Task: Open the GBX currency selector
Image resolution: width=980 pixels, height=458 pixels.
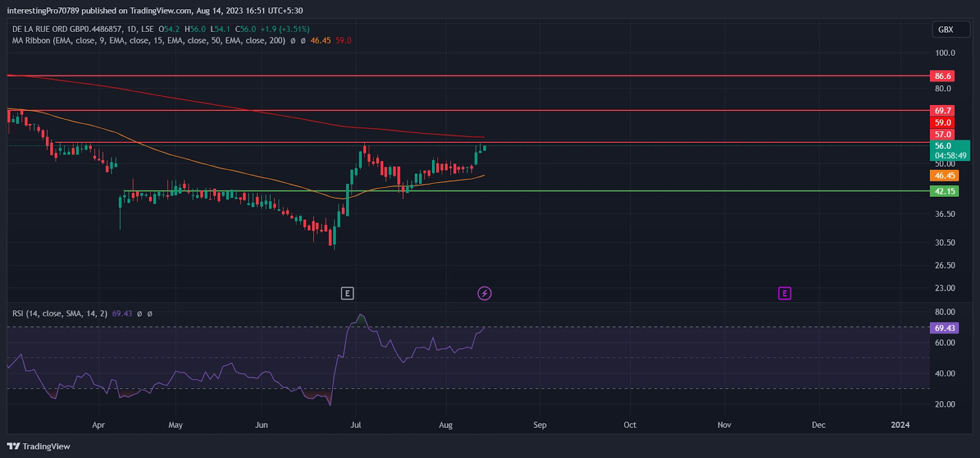Action: [951, 29]
